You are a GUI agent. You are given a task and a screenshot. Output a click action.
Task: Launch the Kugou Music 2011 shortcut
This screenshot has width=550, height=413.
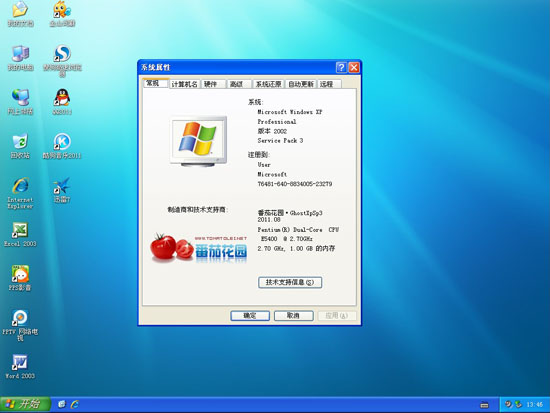point(62,146)
